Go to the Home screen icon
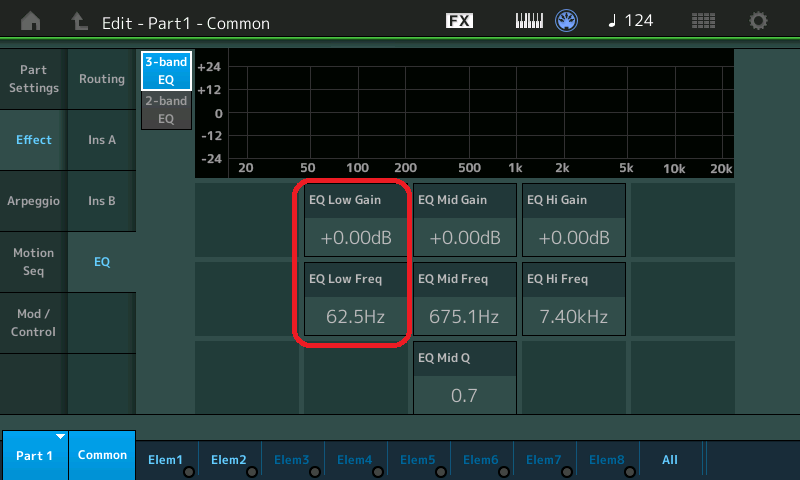Viewport: 800px width, 480px height. (x=31, y=21)
